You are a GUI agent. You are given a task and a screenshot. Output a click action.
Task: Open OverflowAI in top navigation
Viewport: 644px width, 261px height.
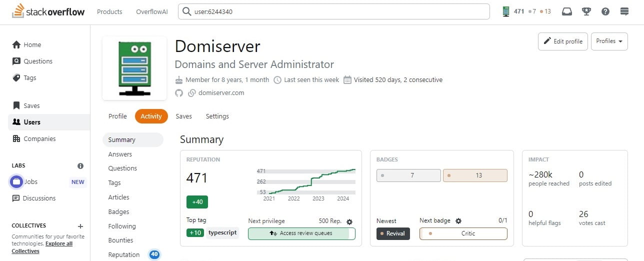coord(151,11)
